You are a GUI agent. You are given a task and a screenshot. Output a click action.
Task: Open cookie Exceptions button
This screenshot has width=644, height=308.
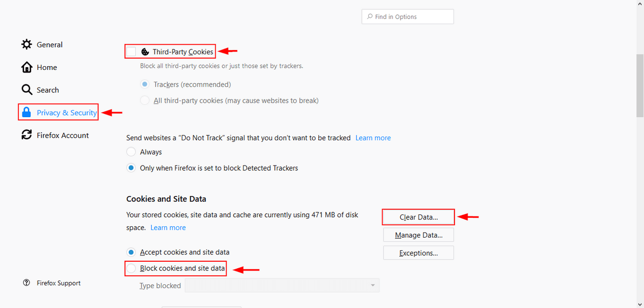click(x=419, y=253)
